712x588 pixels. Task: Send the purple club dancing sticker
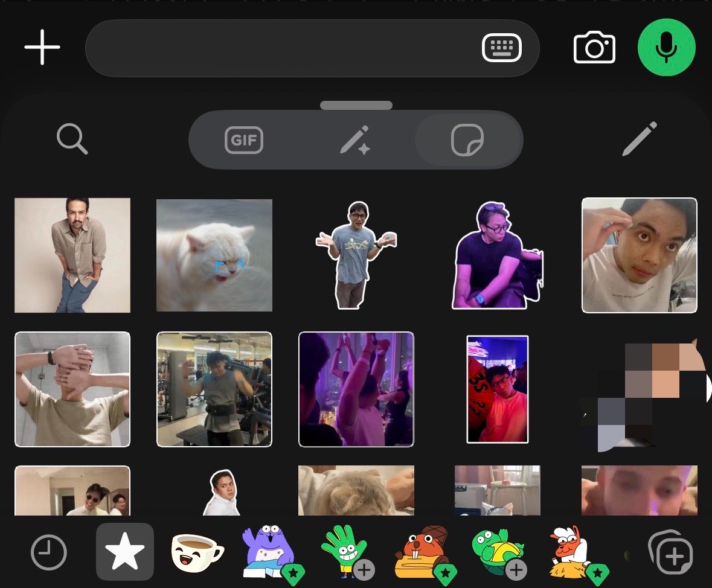point(356,389)
